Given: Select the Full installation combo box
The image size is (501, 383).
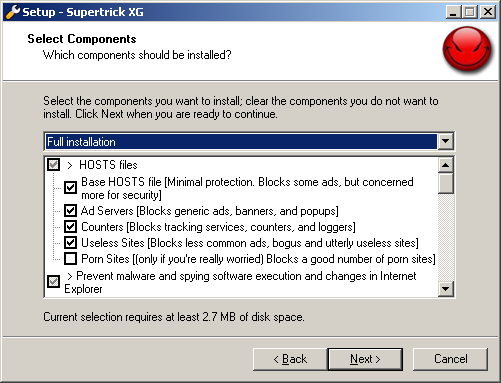Looking at the screenshot, I should coord(249,141).
